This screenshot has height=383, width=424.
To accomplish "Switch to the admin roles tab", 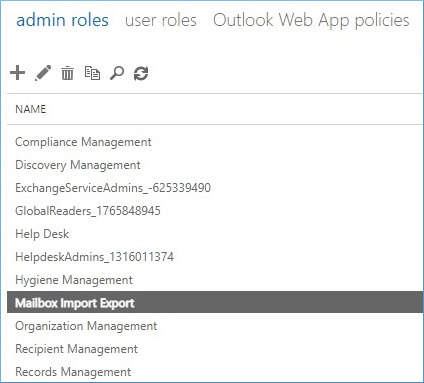I will coord(62,20).
